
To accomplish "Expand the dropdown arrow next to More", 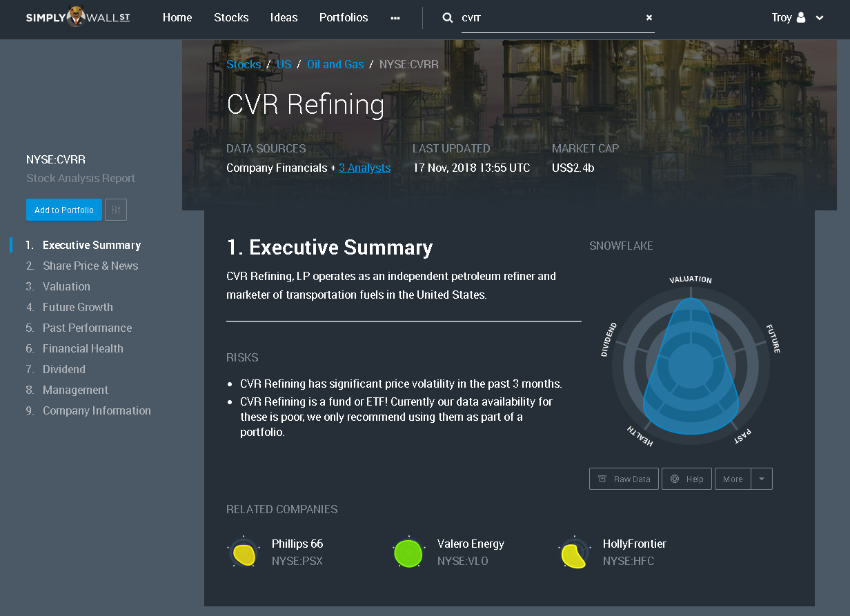I will pos(762,479).
